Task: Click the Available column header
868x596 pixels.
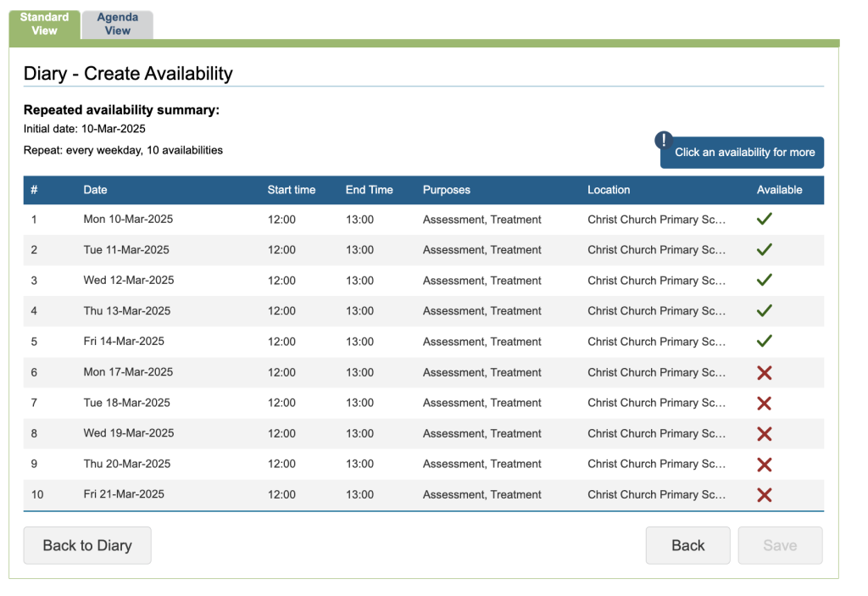Action: tap(779, 190)
